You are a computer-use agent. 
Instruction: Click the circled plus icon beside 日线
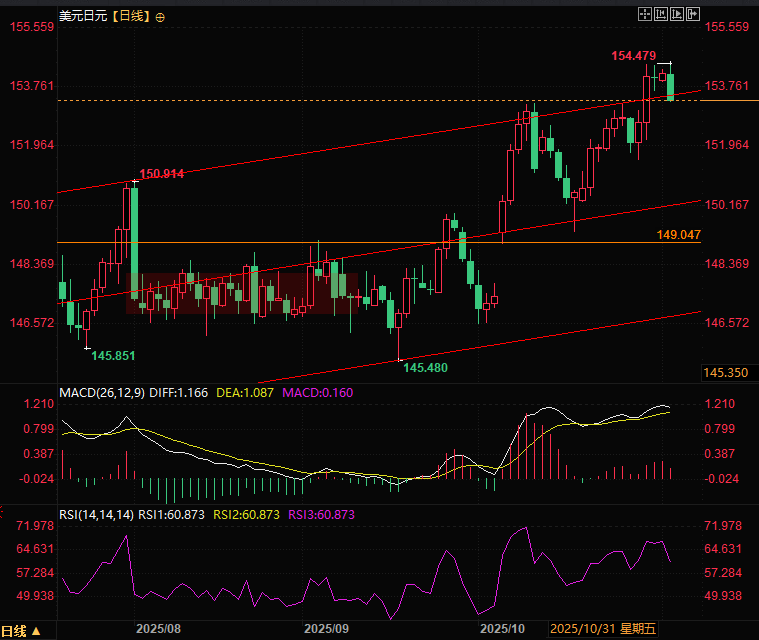(160, 17)
